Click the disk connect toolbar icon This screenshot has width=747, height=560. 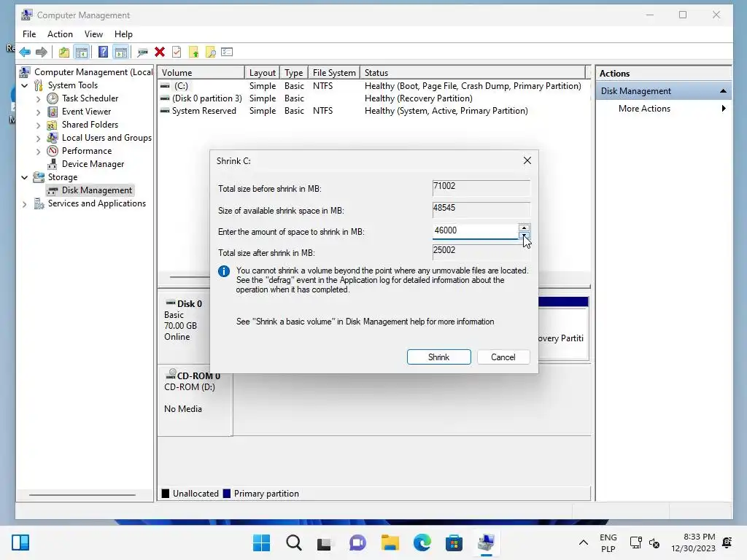[x=142, y=52]
